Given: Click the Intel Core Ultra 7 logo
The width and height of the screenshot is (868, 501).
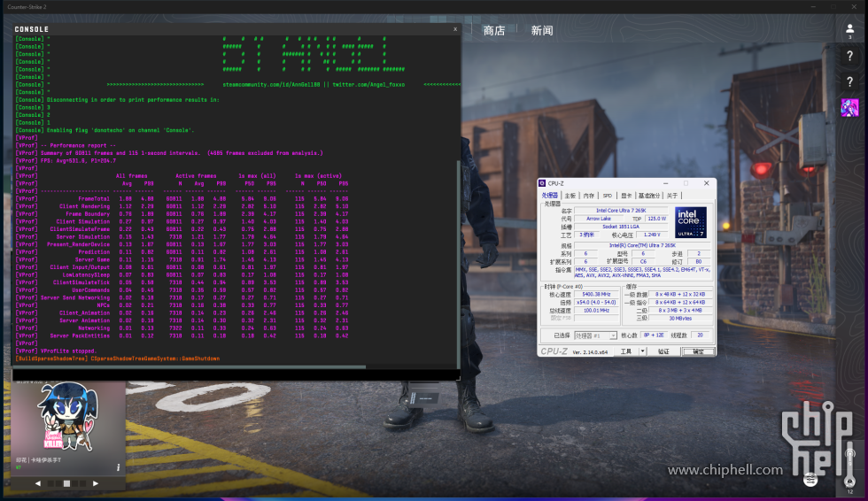Looking at the screenshot, I should coord(690,222).
